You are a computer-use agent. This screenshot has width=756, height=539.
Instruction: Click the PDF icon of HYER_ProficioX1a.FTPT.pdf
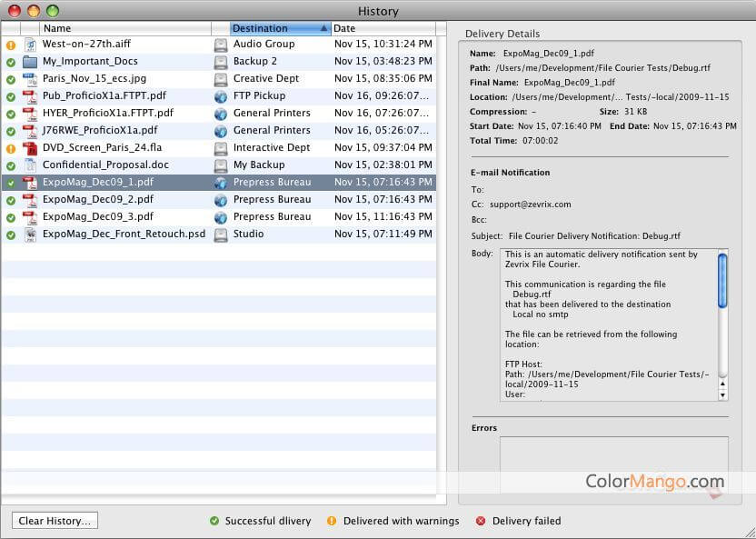coord(30,114)
